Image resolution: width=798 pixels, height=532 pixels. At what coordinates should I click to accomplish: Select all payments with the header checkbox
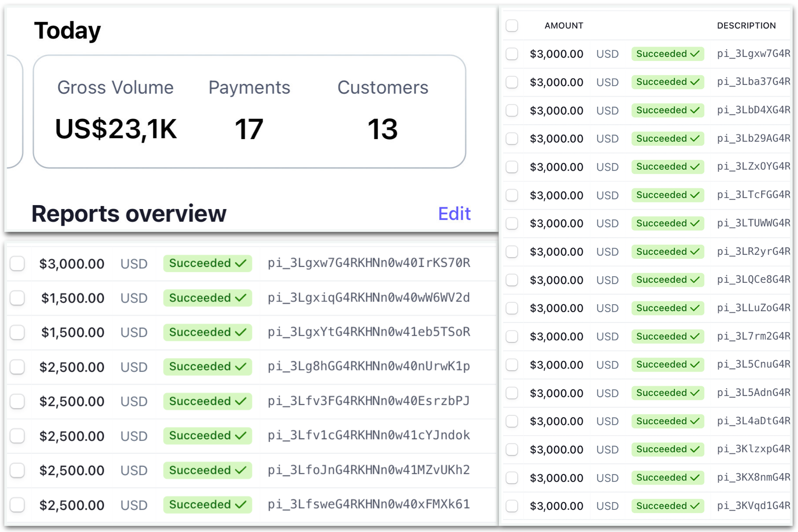(x=512, y=25)
